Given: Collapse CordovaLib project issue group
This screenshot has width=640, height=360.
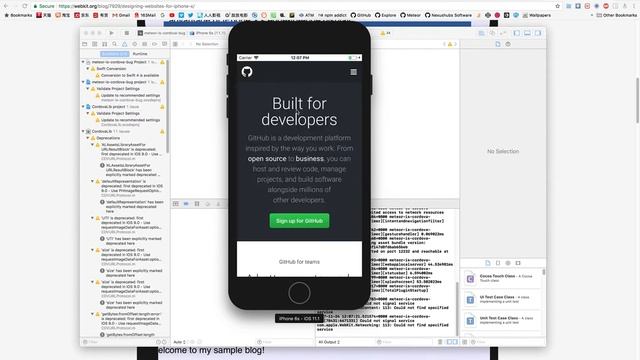Looking at the screenshot, I should (83, 107).
